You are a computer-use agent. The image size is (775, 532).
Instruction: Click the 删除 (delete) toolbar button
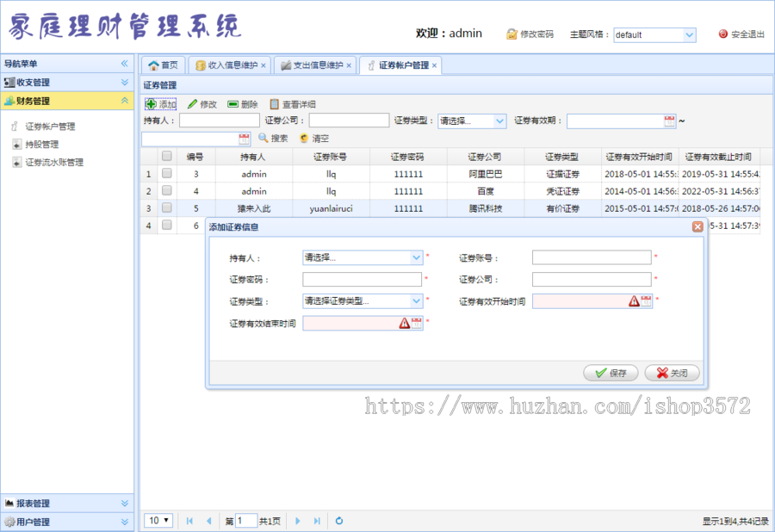[x=243, y=104]
